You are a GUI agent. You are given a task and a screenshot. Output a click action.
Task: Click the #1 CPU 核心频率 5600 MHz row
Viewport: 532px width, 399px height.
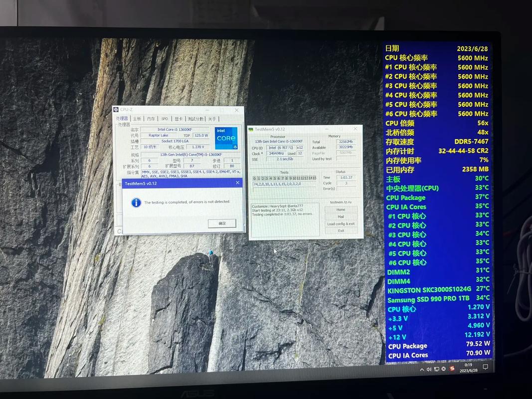436,67
